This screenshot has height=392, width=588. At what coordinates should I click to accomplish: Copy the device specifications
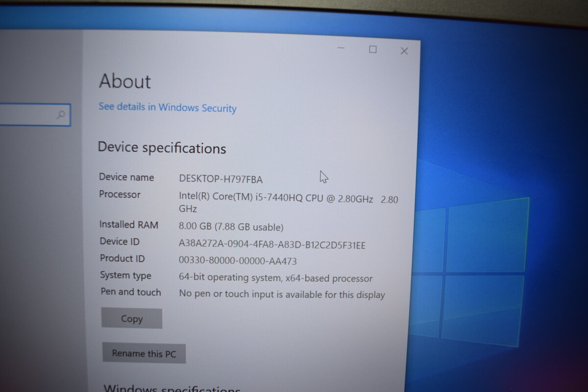[x=132, y=318]
